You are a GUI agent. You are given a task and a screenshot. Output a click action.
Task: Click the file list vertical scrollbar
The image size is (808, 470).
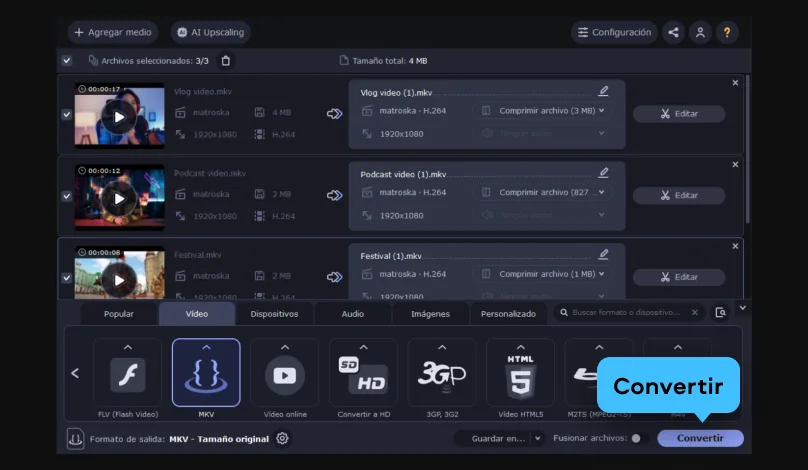pos(747,149)
